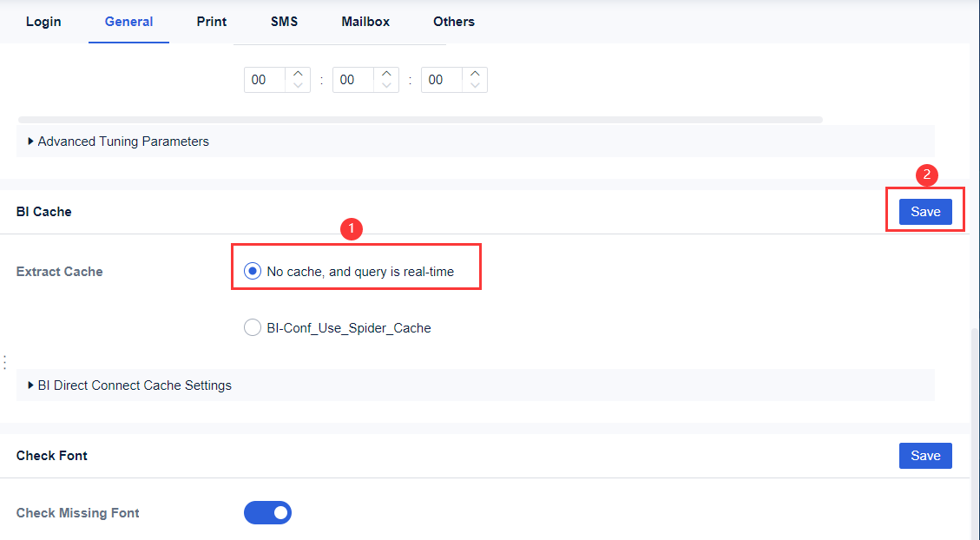980x540 pixels.
Task: Switch to the Mailbox tab
Action: (365, 21)
